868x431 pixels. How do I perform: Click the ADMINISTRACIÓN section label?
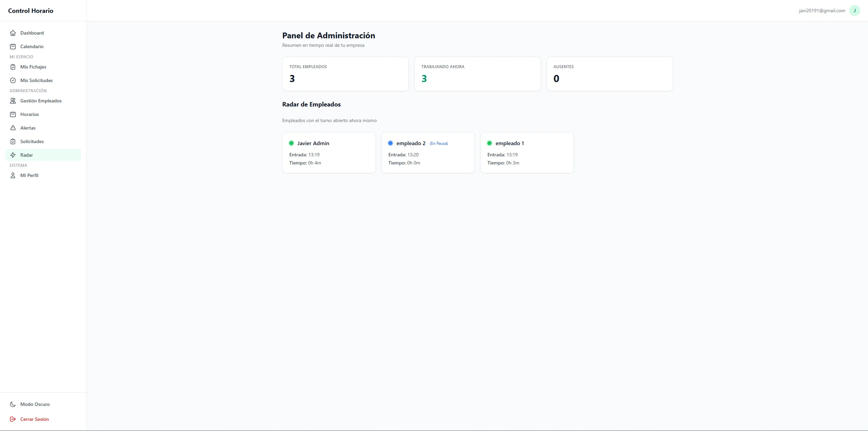pos(28,91)
